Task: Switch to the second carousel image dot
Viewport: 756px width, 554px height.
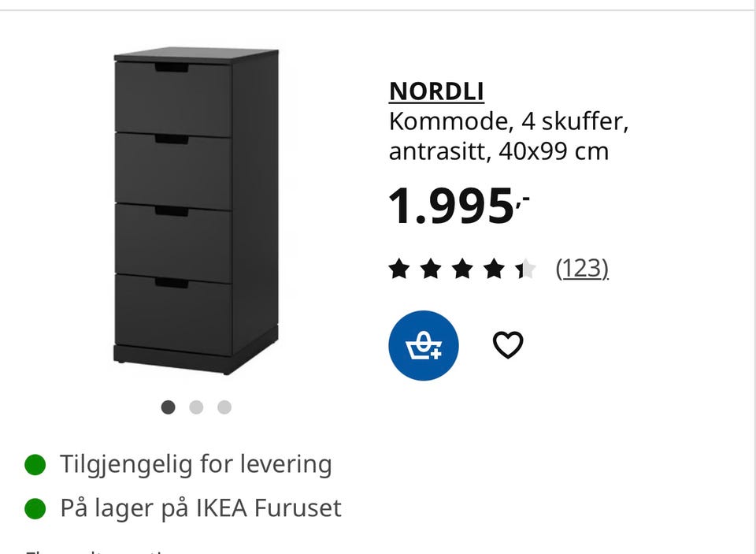Action: tap(196, 407)
